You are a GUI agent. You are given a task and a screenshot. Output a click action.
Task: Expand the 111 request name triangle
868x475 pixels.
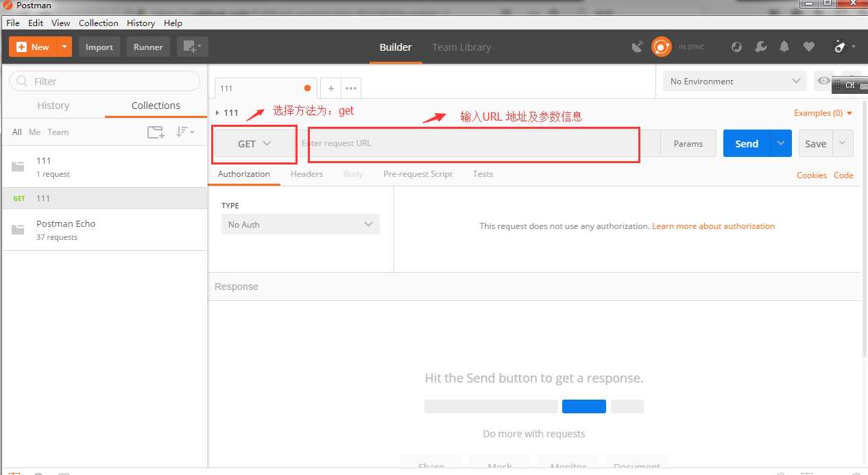(x=217, y=113)
